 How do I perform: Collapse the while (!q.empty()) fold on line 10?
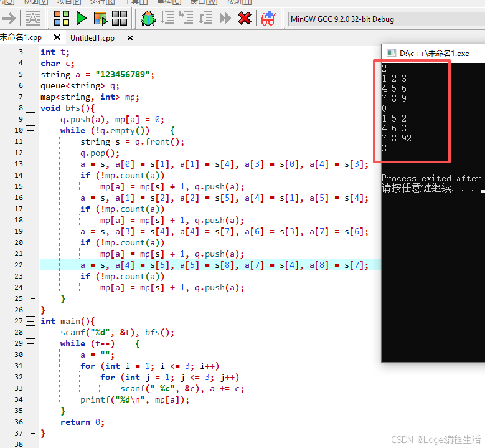pyautogui.click(x=31, y=130)
